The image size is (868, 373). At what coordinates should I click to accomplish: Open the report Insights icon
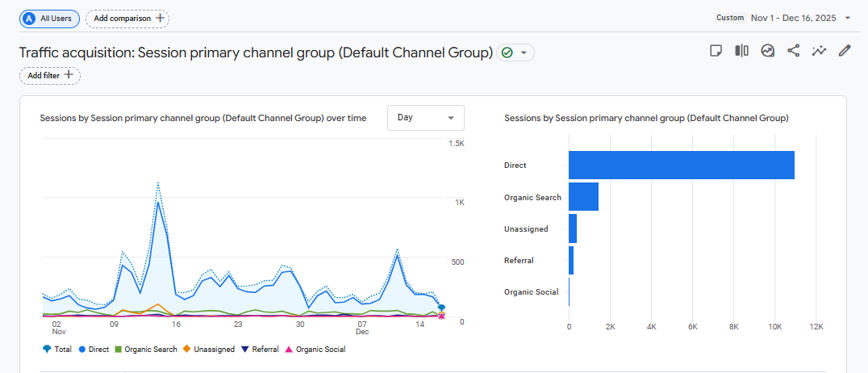tap(767, 51)
